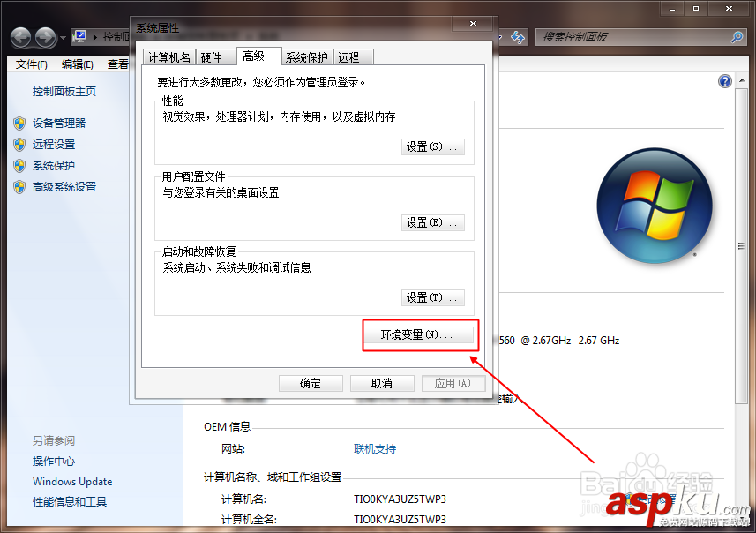Click the shield icon beside 远程设置
Image resolution: width=756 pixels, height=533 pixels.
(x=19, y=145)
